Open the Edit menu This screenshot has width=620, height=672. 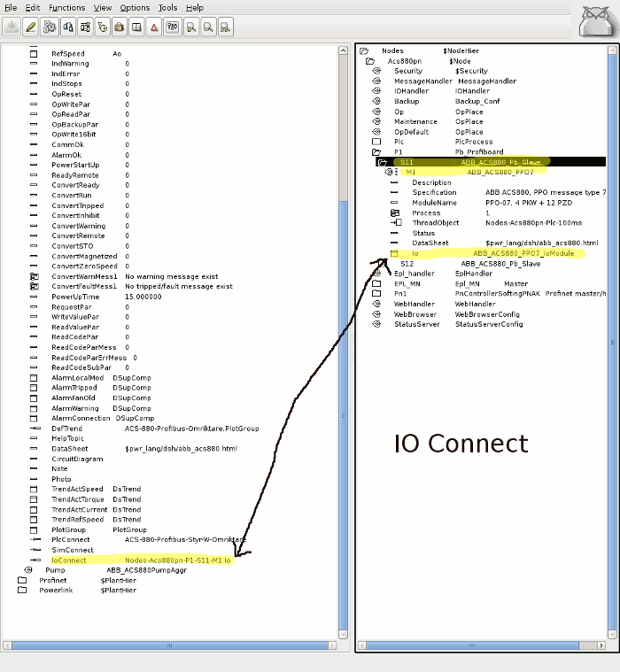[x=33, y=8]
